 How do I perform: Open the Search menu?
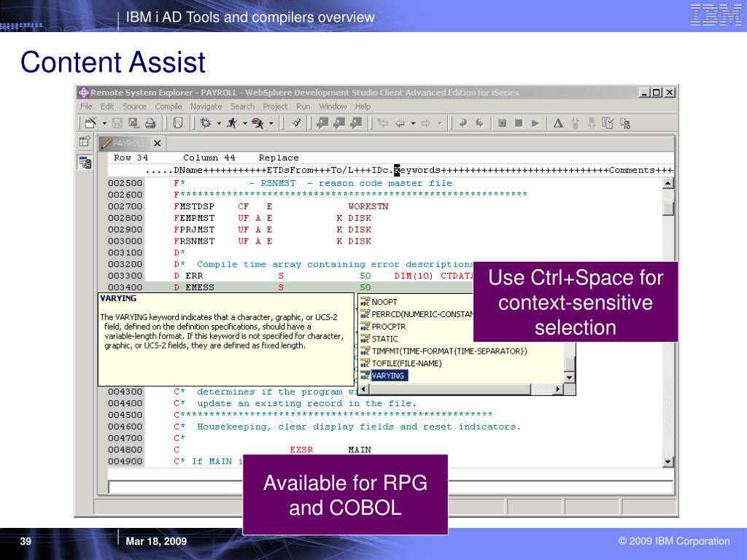242,106
